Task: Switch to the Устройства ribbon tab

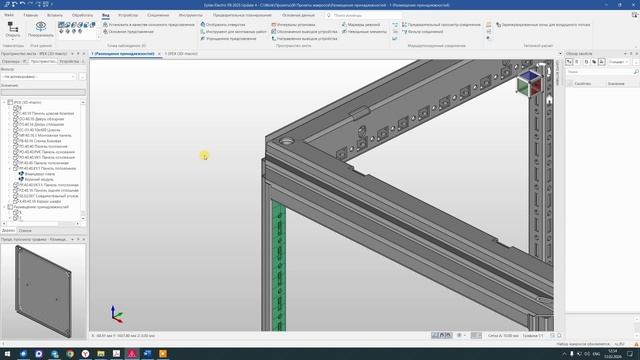Action: coord(128,15)
